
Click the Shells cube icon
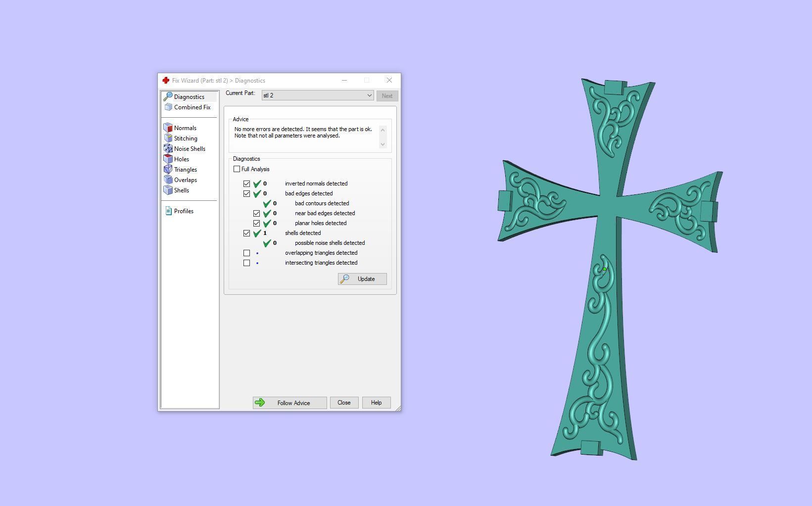coord(168,190)
